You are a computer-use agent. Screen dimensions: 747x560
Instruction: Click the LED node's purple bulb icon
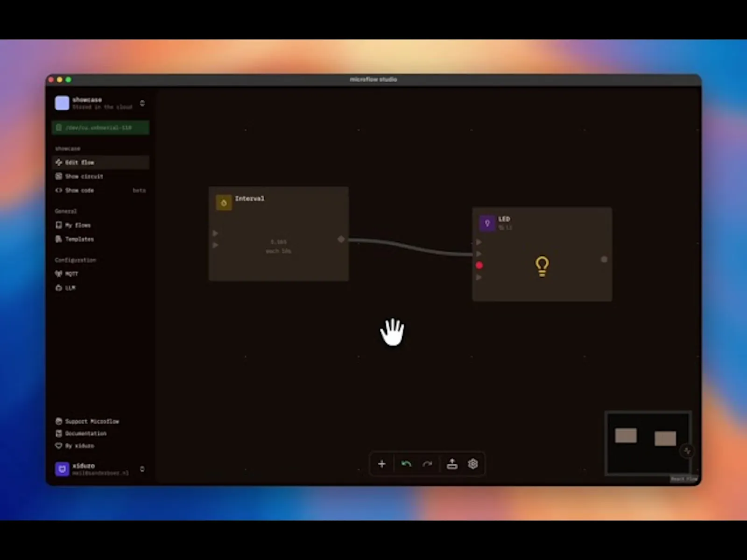(487, 223)
